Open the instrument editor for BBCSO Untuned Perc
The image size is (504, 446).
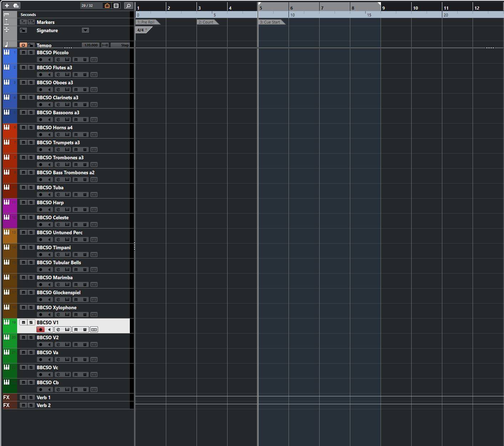pyautogui.click(x=67, y=240)
